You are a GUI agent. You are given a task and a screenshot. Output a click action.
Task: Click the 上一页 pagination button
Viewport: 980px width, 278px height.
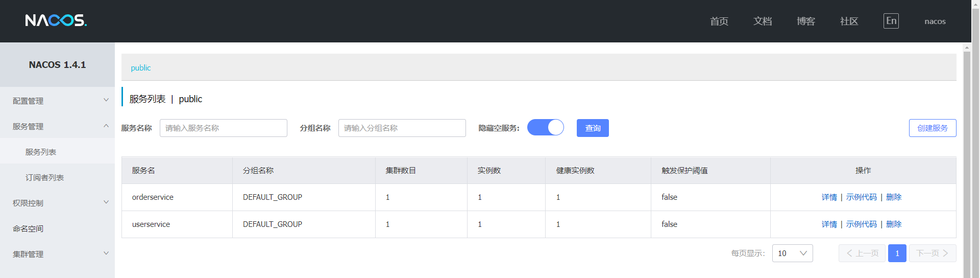coord(862,253)
